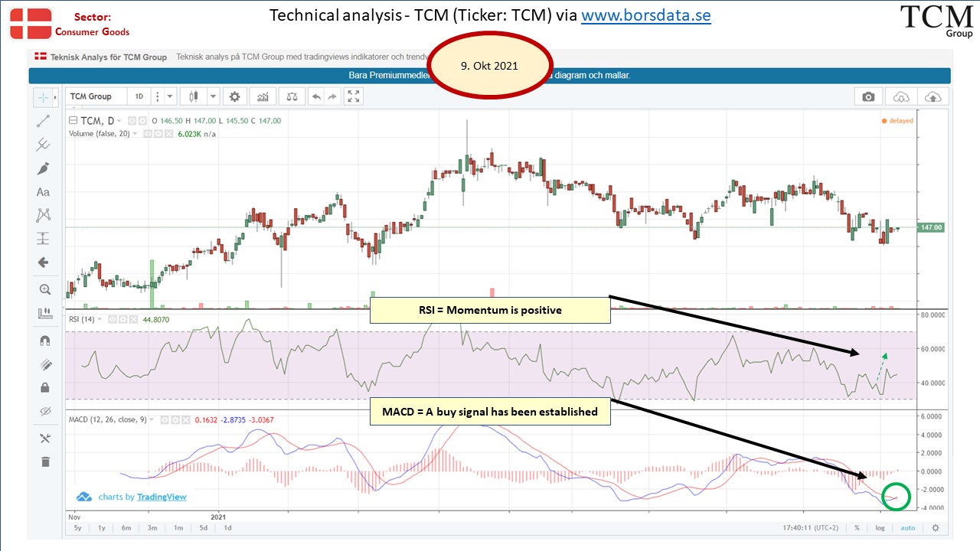The height and width of the screenshot is (551, 980).
Task: Set time range to 5d
Action: point(203,527)
